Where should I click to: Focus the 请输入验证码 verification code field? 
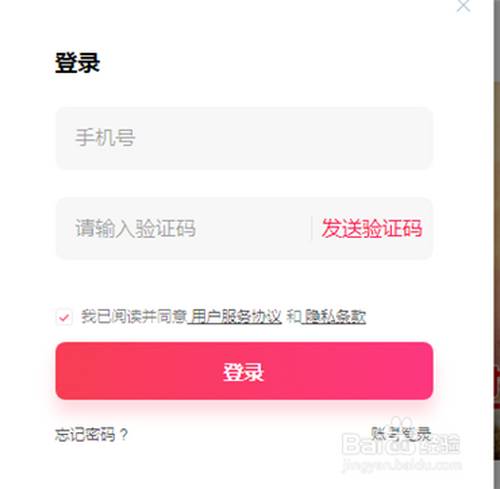[x=183, y=229]
